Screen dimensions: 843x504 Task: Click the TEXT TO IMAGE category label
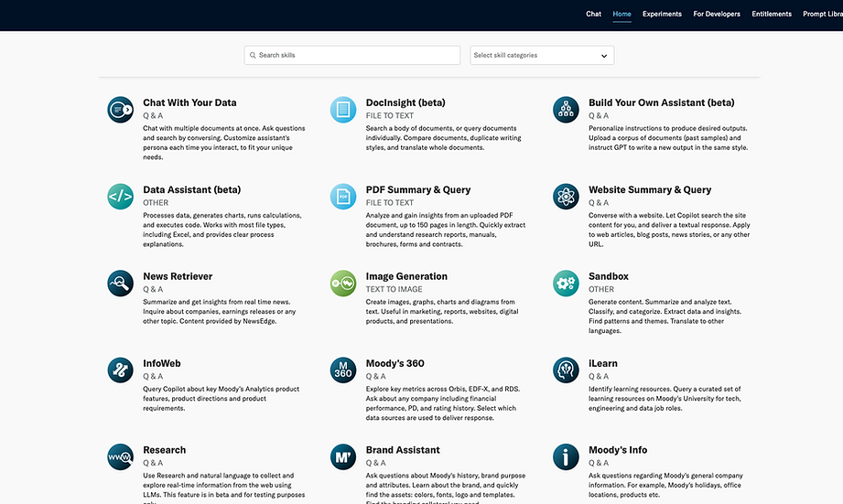click(394, 289)
